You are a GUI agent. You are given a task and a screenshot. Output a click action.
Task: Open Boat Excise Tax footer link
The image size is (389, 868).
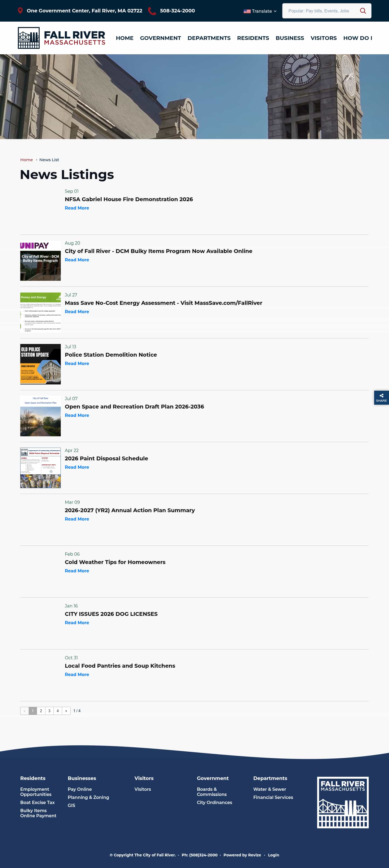(x=38, y=803)
